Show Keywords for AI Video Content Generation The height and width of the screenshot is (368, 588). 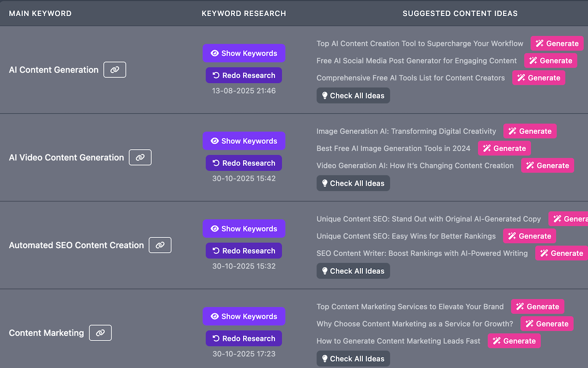pyautogui.click(x=244, y=141)
